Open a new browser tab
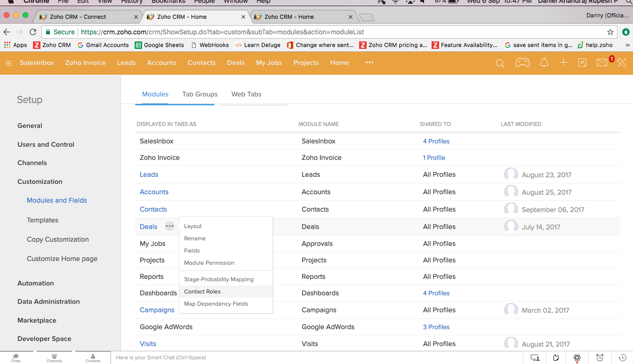633x364 pixels. tap(367, 17)
